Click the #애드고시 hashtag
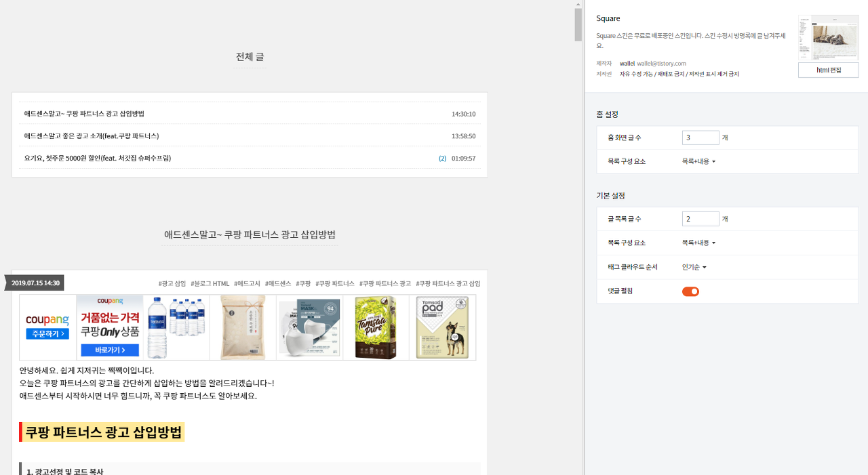868x475 pixels. tap(247, 283)
